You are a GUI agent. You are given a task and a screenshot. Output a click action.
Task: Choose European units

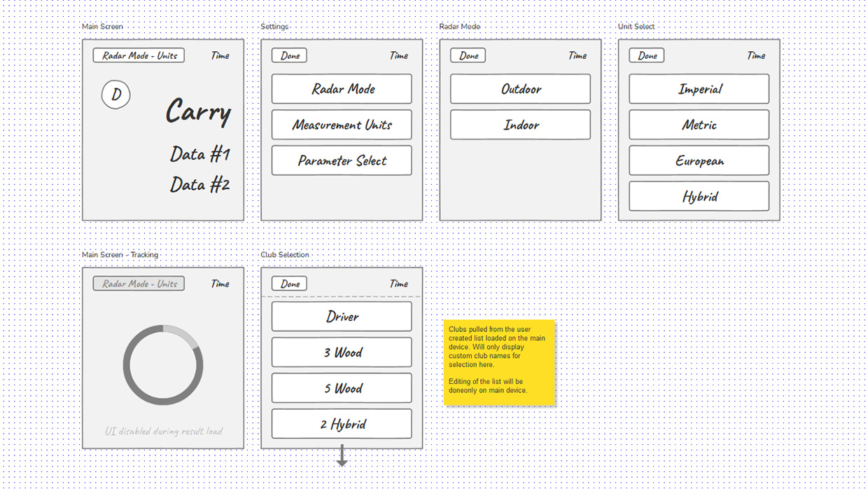click(x=699, y=161)
